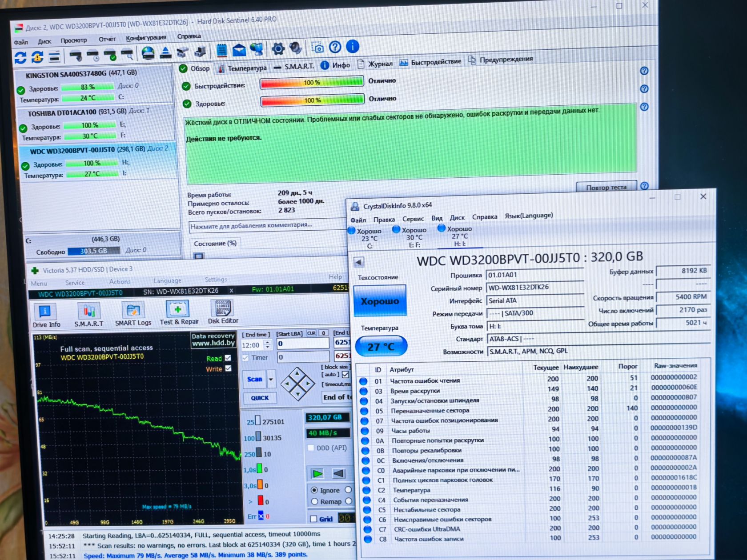
Task: Click the envelope e-mail icon in Hard Disk Sentinel
Action: (x=239, y=50)
